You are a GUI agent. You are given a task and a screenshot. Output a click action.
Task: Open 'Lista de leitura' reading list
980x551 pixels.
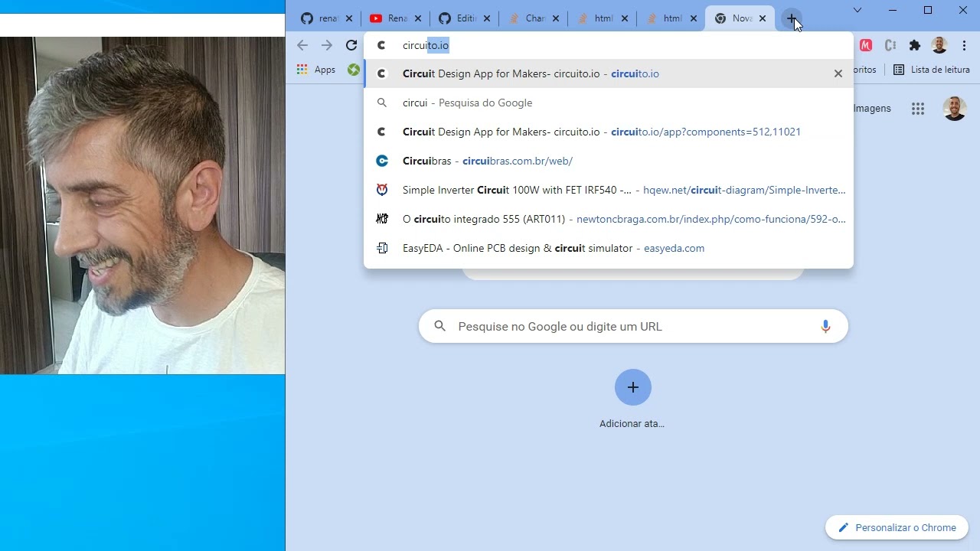tap(932, 70)
